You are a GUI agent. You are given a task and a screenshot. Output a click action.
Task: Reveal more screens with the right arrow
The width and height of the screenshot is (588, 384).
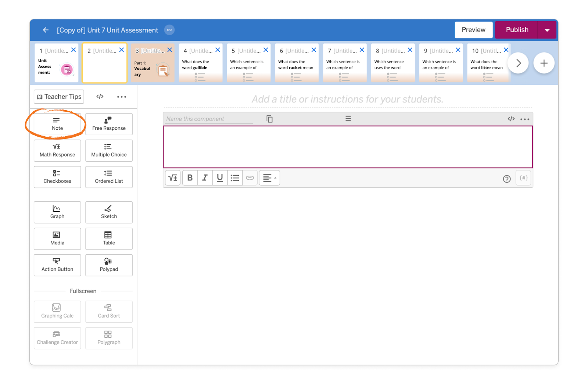click(518, 63)
